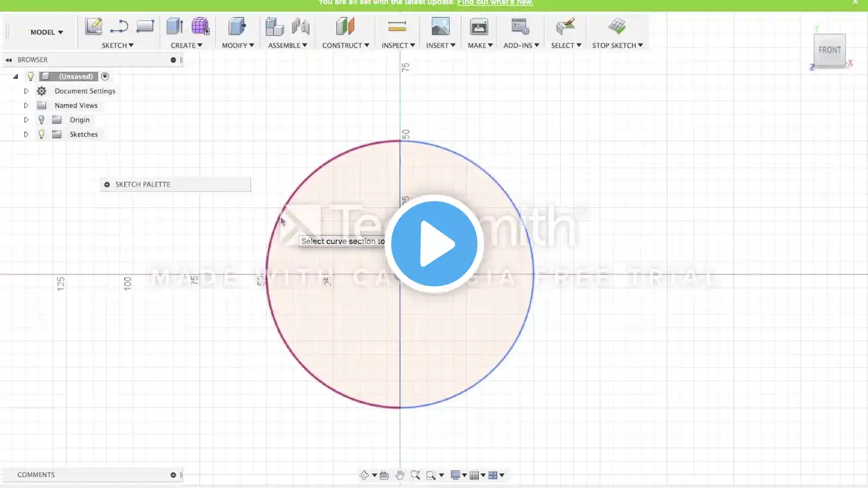868x488 pixels.
Task: Collapse the Browser panel with double-arrow
Action: coord(9,60)
